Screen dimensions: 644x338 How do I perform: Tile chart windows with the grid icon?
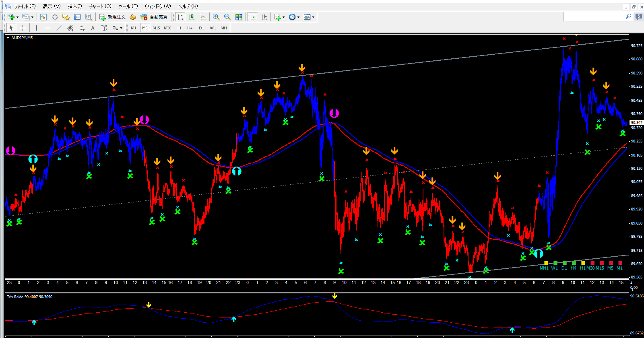239,17
